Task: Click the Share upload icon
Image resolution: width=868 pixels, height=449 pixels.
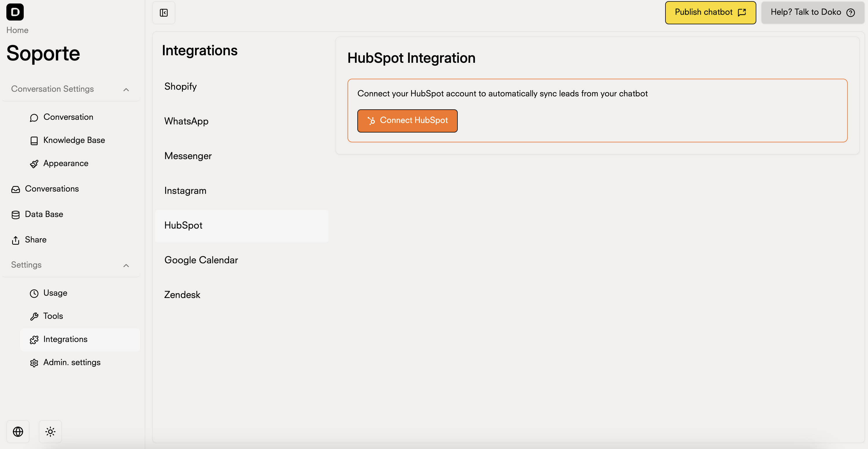Action: click(x=16, y=240)
